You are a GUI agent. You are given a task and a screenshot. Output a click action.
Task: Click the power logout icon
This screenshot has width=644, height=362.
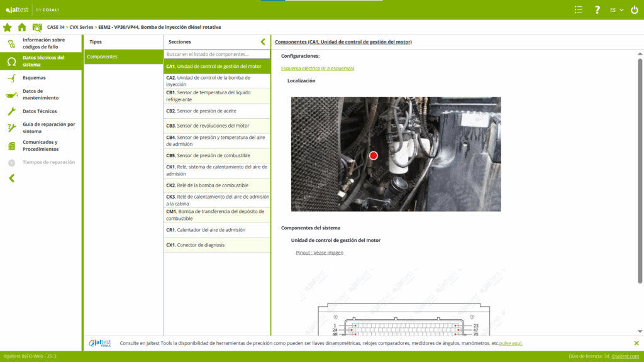click(x=634, y=10)
